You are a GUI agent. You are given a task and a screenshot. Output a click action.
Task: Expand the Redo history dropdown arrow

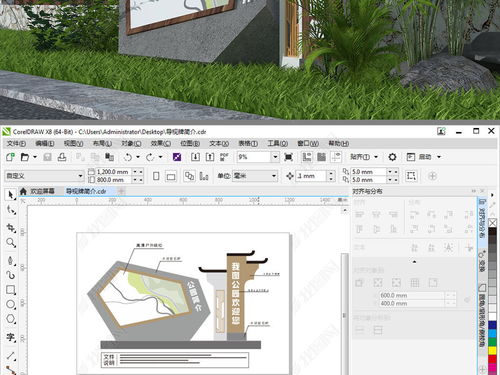coord(160,157)
